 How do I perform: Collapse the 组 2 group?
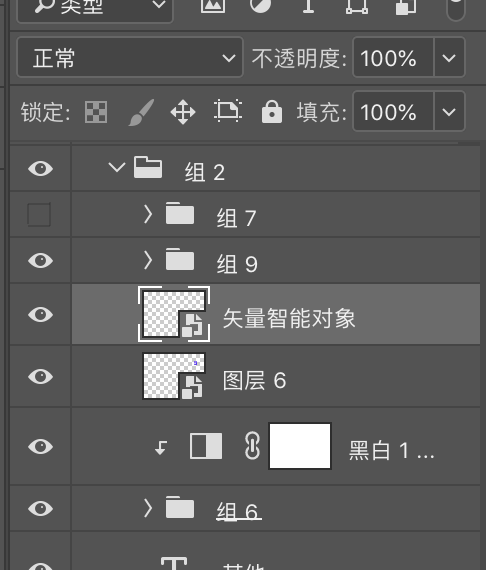(x=117, y=168)
